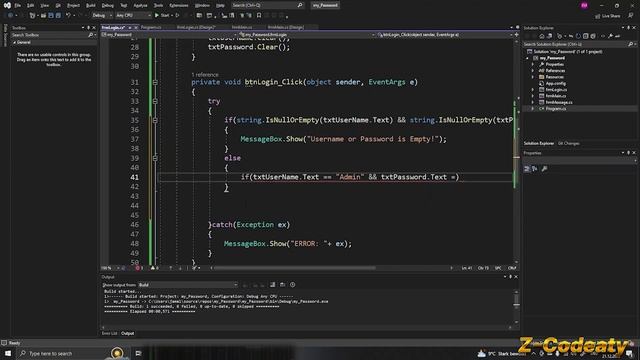Viewport: 640px width, 360px height.
Task: Click the Search Toolbox input field
Action: pos(49,35)
